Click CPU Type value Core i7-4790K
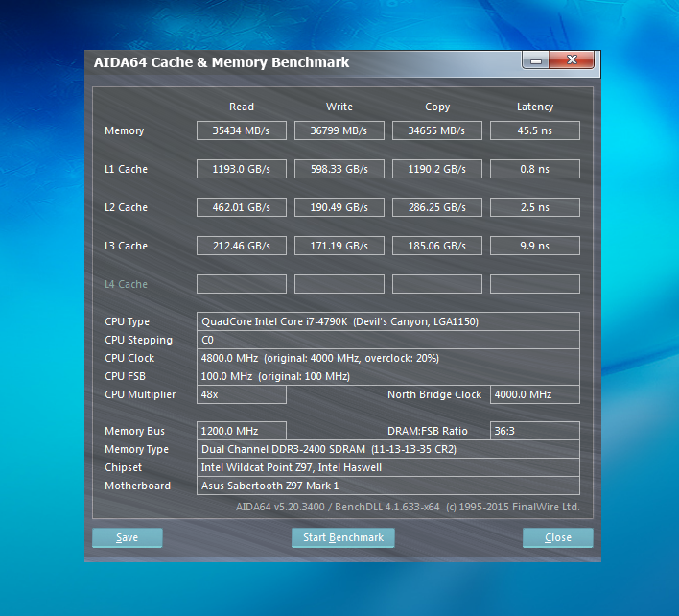The width and height of the screenshot is (679, 616). [x=388, y=321]
